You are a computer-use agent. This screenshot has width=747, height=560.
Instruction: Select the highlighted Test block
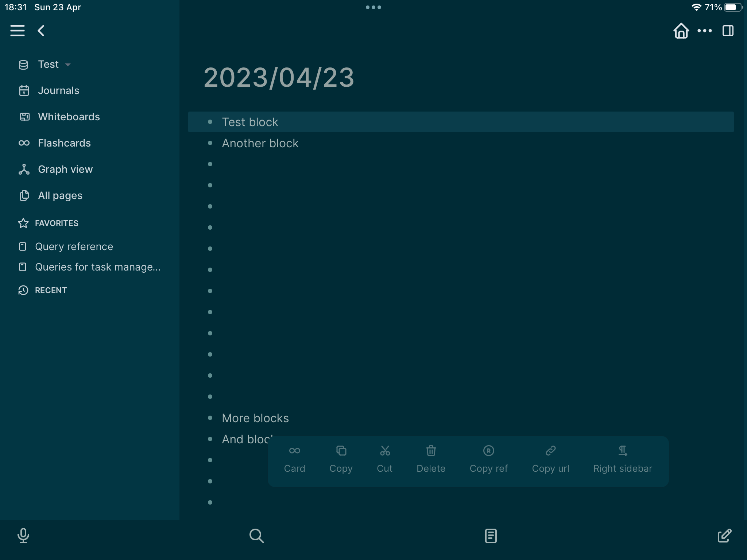(x=250, y=122)
